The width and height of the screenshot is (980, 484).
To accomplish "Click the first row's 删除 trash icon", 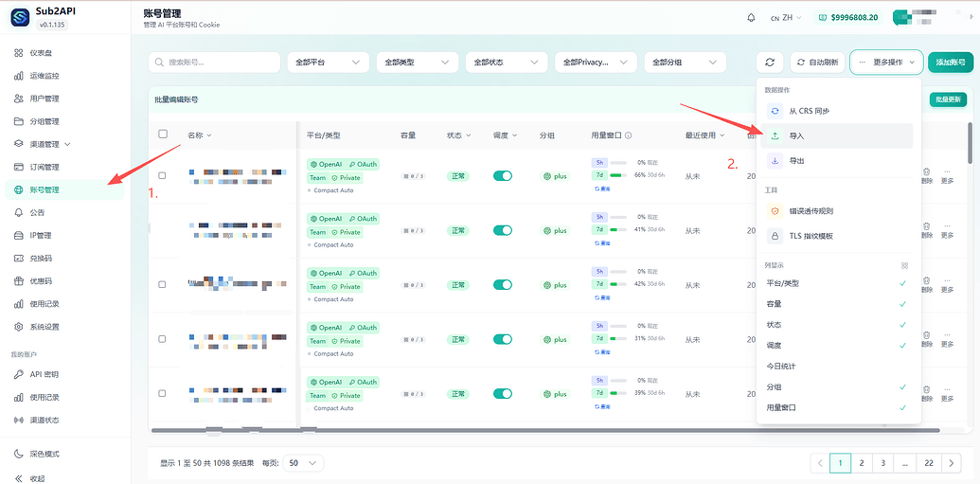I will (927, 170).
